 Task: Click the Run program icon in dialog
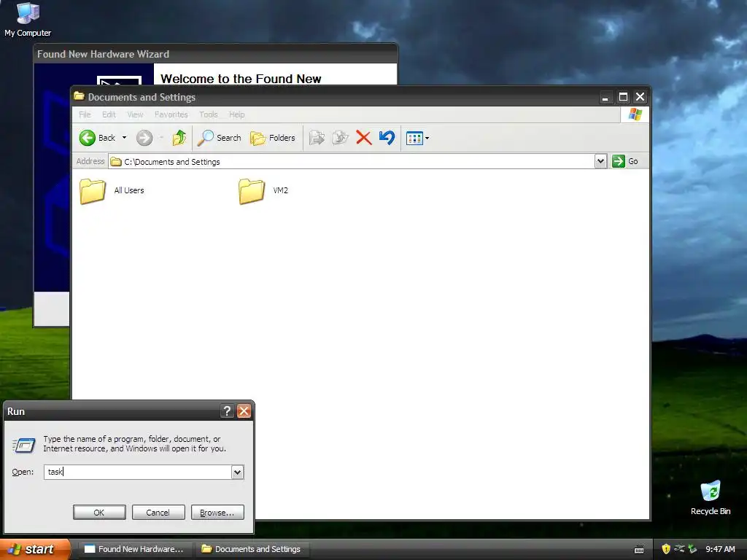(23, 446)
